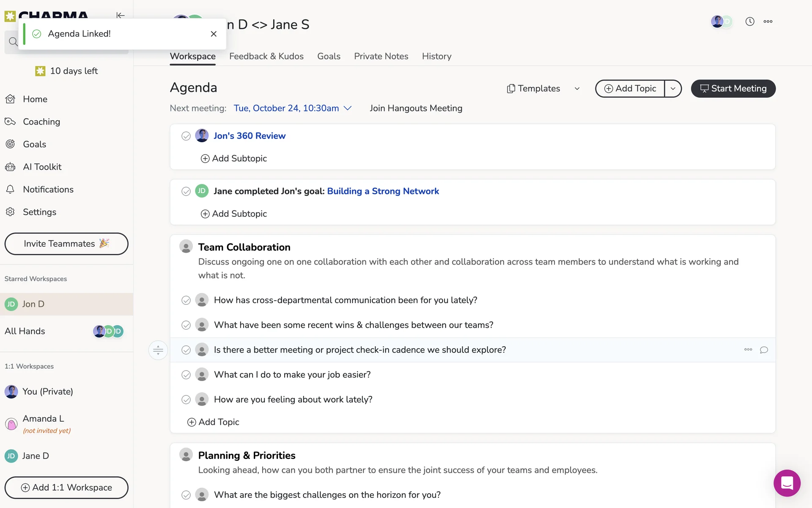Screen dimensions: 812x508
Task: Open the workspace more-options ellipsis icon
Action: 768,22
